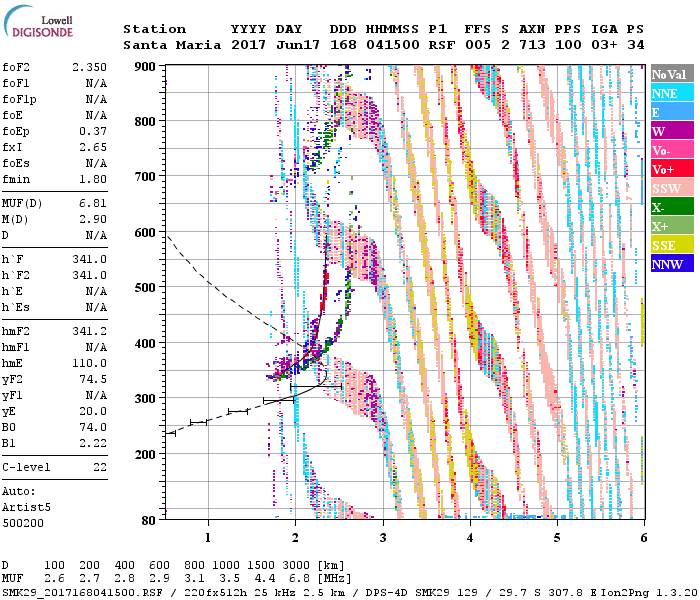Select the W purple legend swatch

coord(672,131)
